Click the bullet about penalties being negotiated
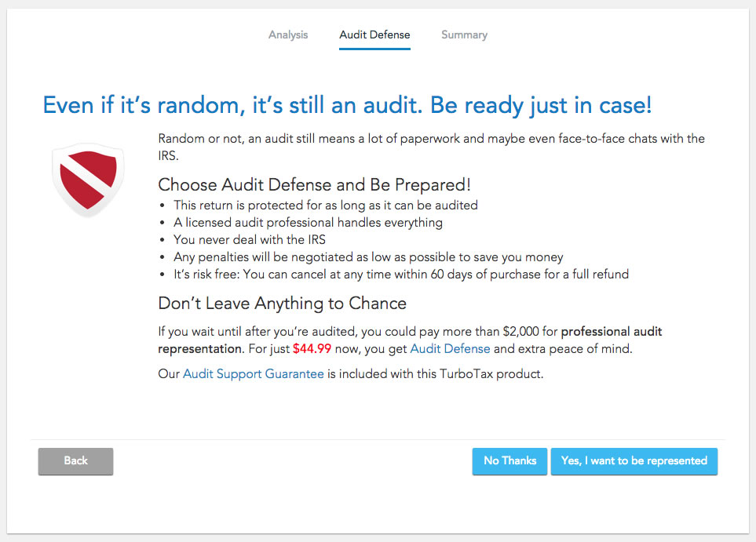 (368, 257)
